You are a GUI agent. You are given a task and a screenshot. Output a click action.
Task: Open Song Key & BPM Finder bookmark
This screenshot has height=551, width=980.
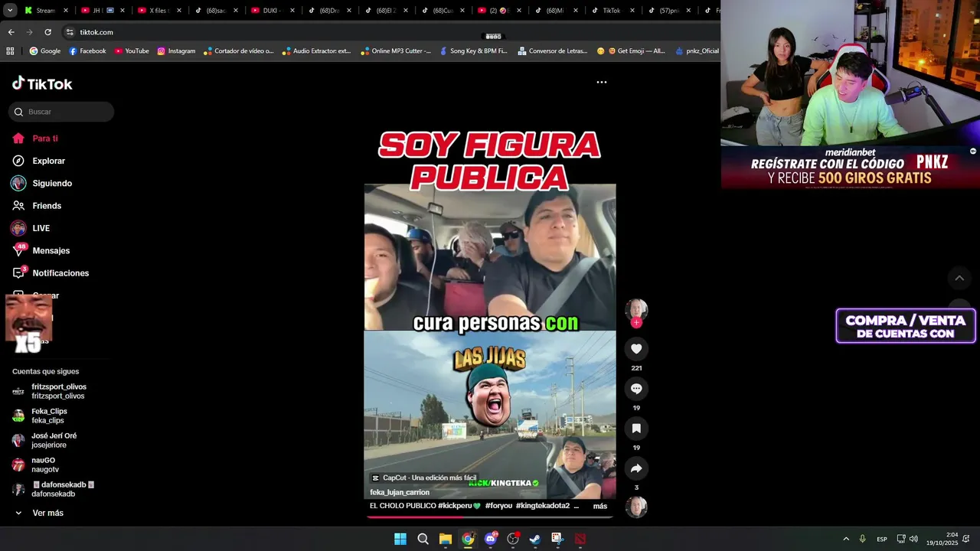[x=473, y=51]
